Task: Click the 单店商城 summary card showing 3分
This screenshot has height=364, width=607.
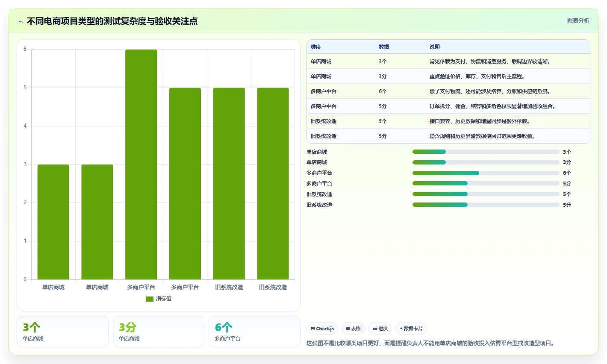Action: tap(159, 332)
